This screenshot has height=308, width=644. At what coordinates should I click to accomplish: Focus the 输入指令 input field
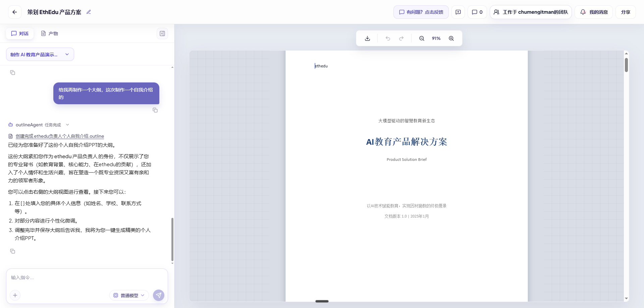pos(87,278)
